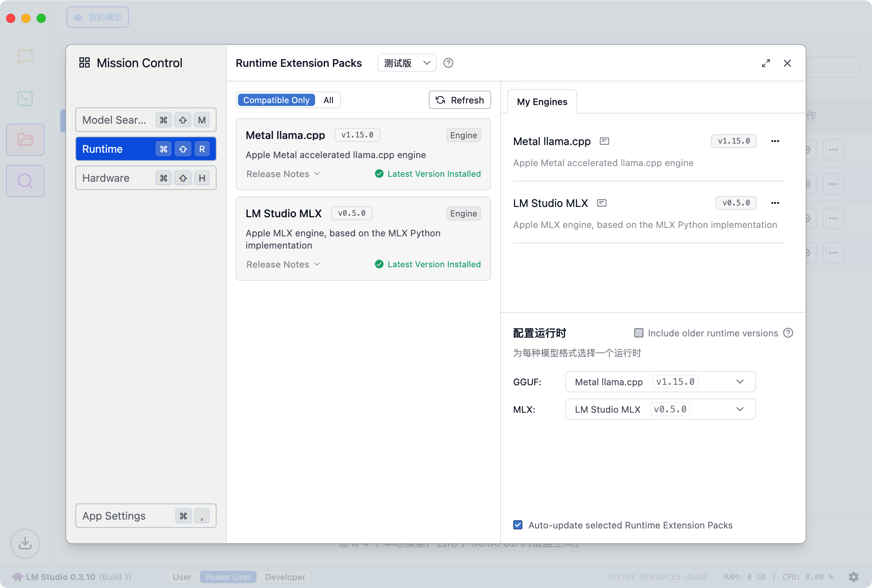Click the v1.15.0 version badge in My Engines

point(734,141)
